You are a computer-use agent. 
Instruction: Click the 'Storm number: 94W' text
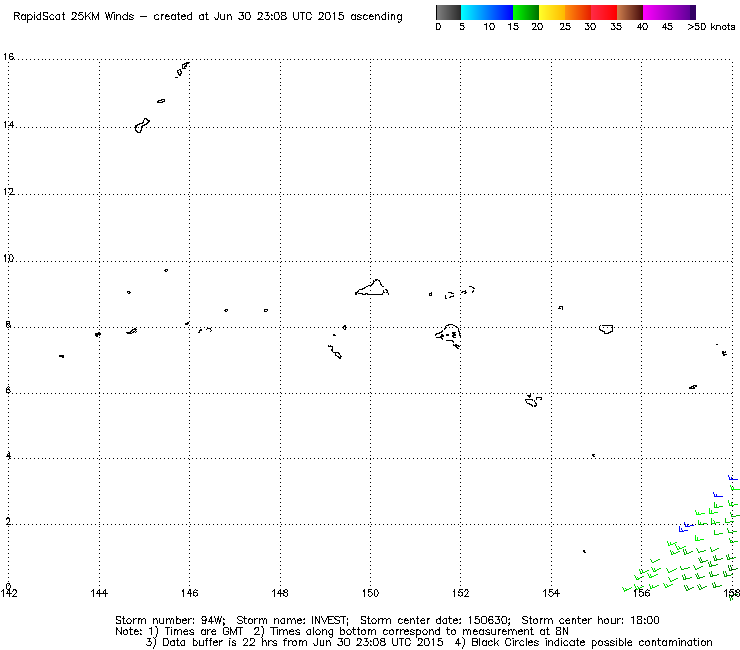[x=169, y=620]
